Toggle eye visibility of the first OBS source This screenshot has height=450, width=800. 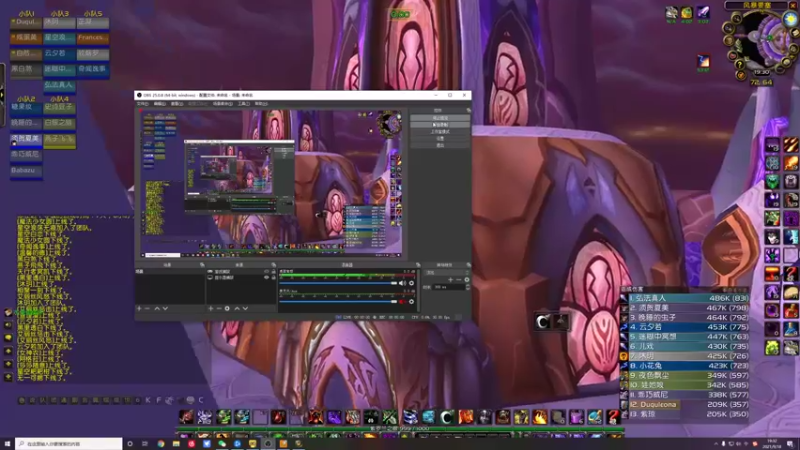pos(266,272)
